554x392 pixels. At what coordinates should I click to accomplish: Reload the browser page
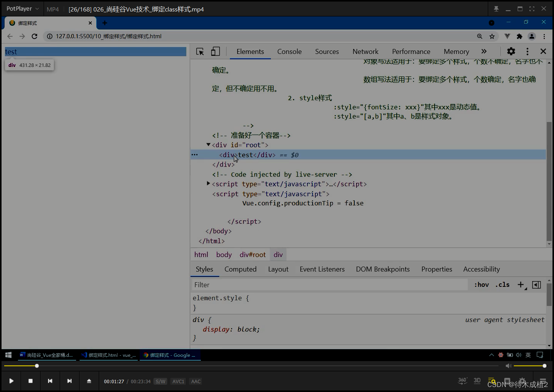point(34,36)
